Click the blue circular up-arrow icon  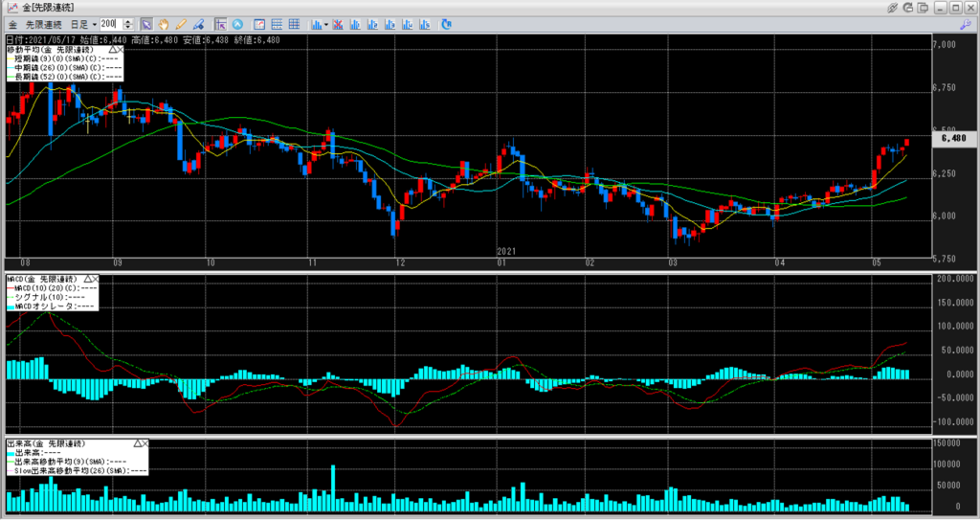pyautogui.click(x=237, y=23)
